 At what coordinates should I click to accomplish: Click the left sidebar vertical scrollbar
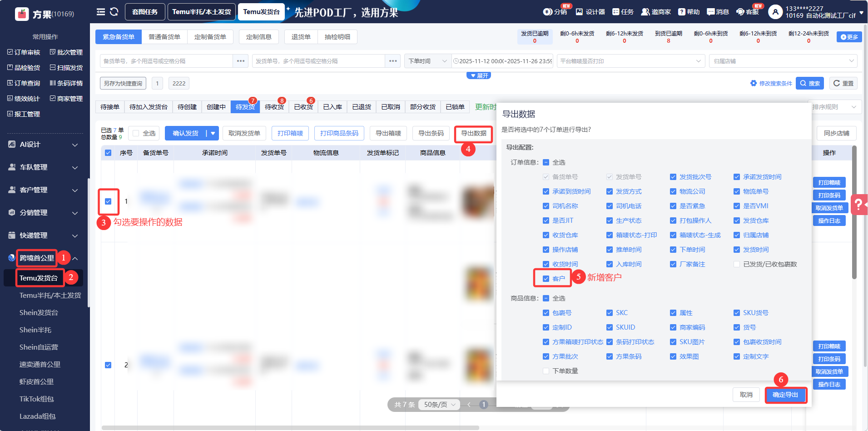click(89, 242)
